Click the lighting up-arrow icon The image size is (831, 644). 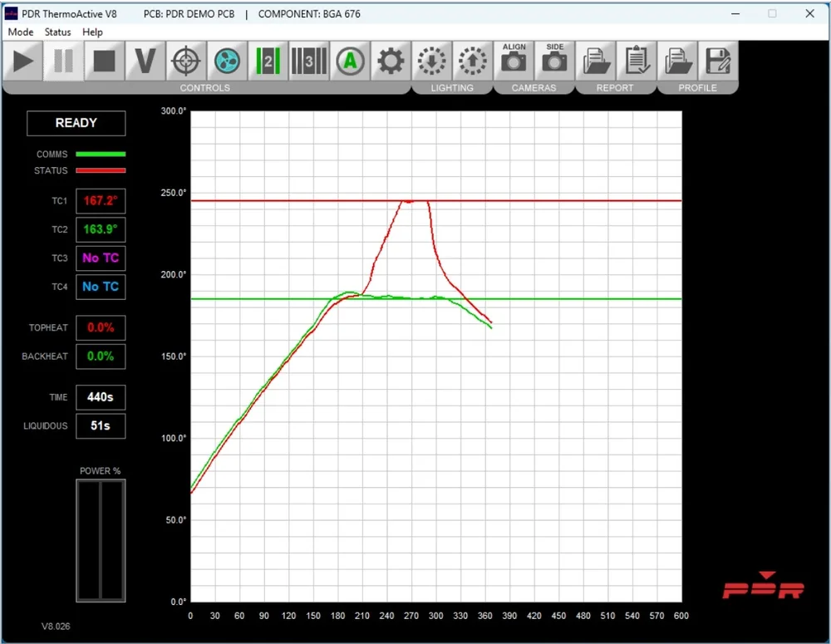pos(472,61)
